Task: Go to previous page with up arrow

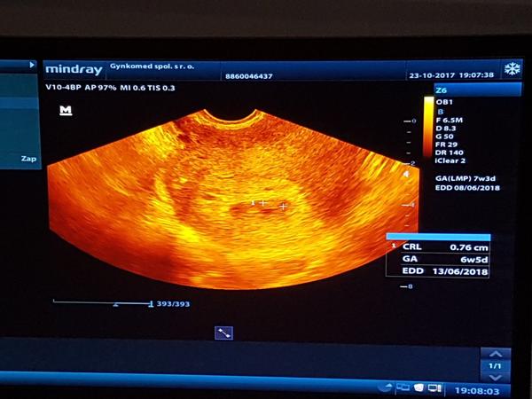Action: tap(496, 353)
